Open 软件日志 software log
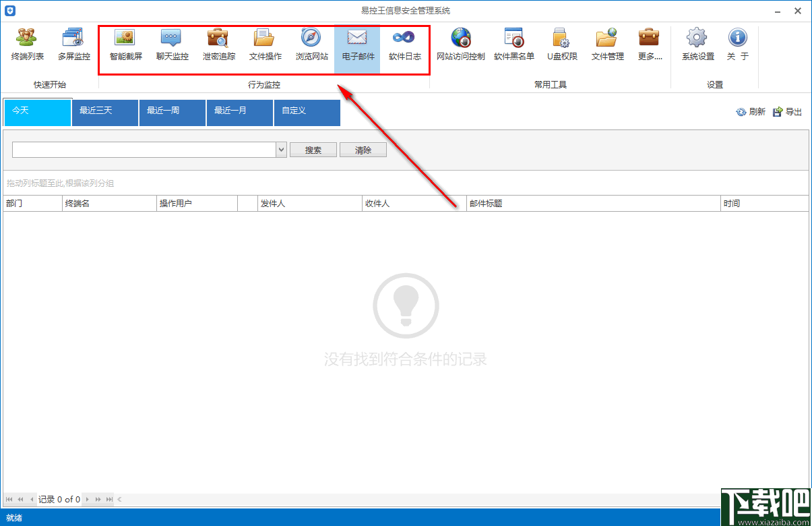 tap(405, 45)
